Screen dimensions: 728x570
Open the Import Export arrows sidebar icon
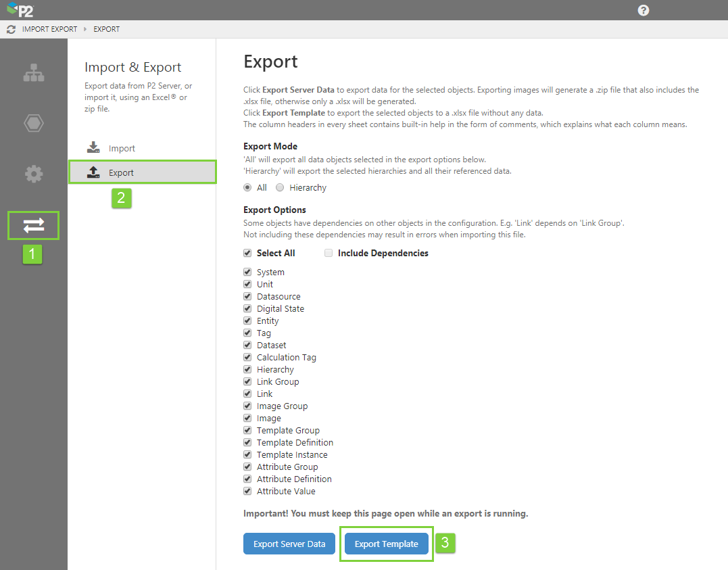click(x=33, y=225)
